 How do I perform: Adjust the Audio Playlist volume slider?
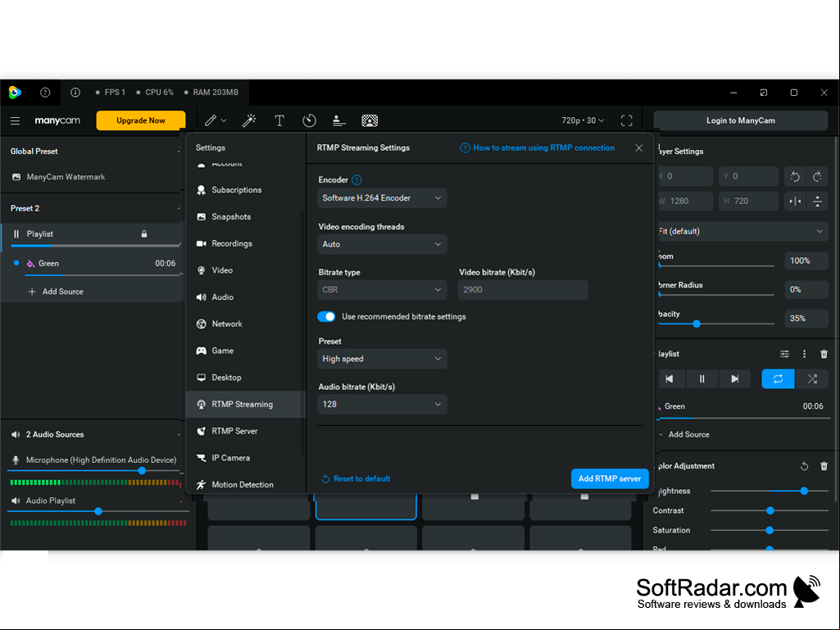(x=98, y=511)
